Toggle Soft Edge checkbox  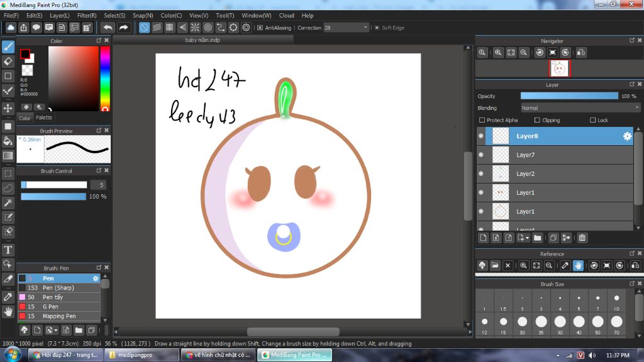377,28
